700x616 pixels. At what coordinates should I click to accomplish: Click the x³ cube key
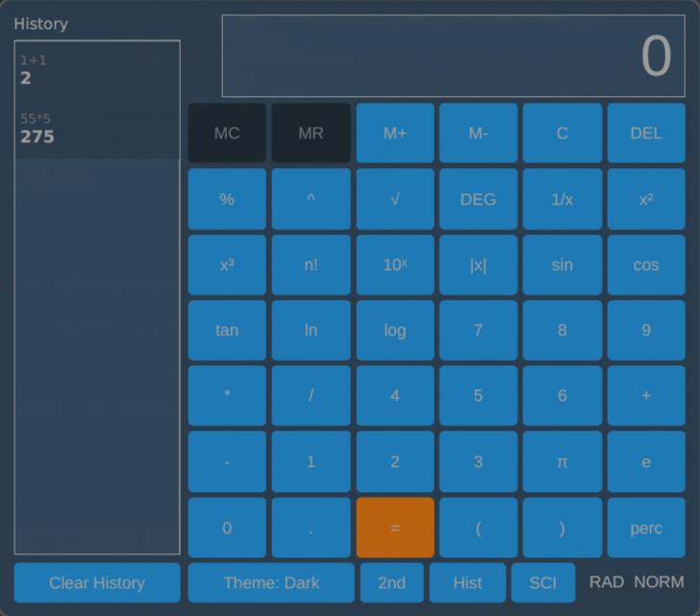click(x=227, y=264)
